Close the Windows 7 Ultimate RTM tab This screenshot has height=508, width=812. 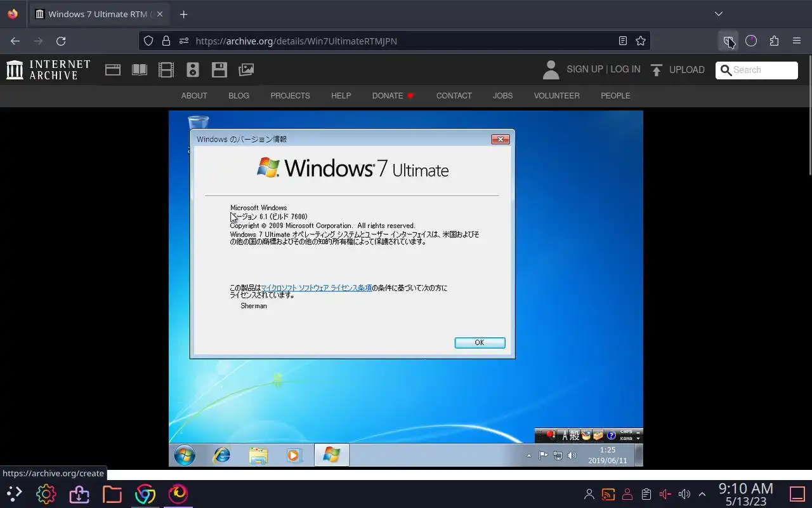click(x=159, y=14)
